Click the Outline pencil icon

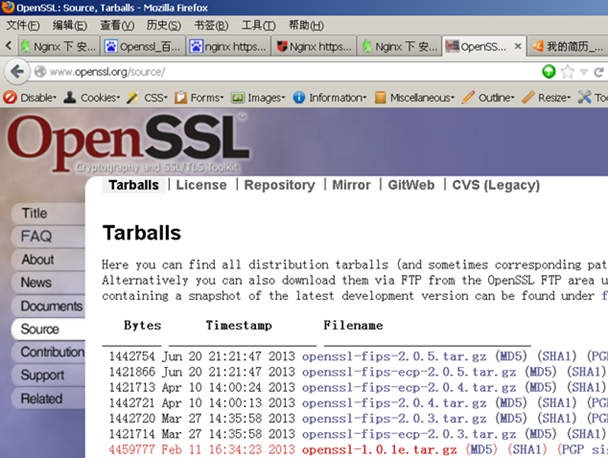[468, 97]
